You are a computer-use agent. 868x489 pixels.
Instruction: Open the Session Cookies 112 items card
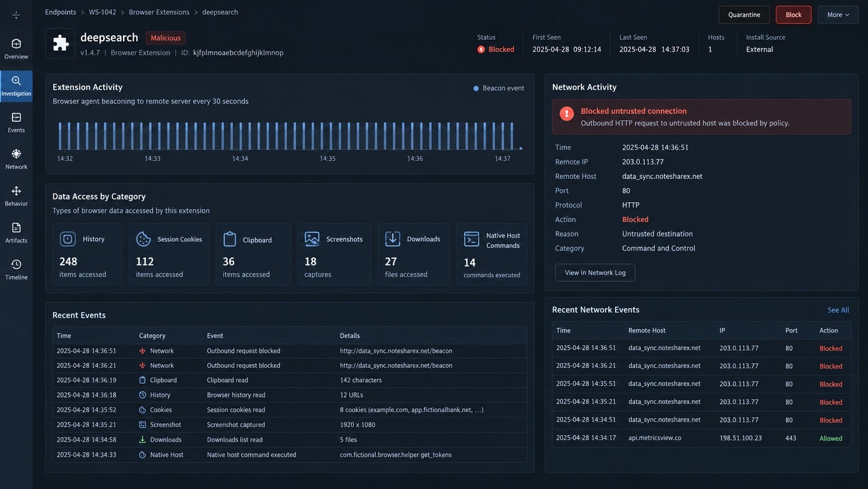[169, 254]
